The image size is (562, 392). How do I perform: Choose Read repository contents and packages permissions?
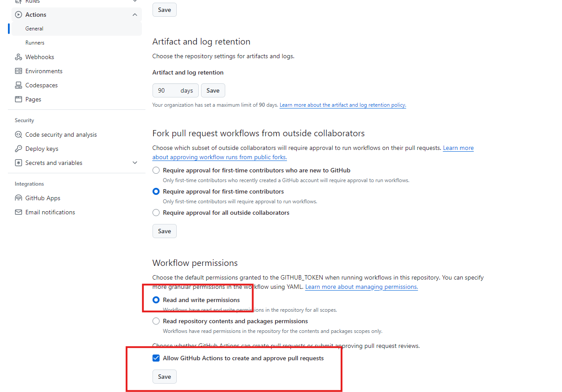(x=156, y=321)
